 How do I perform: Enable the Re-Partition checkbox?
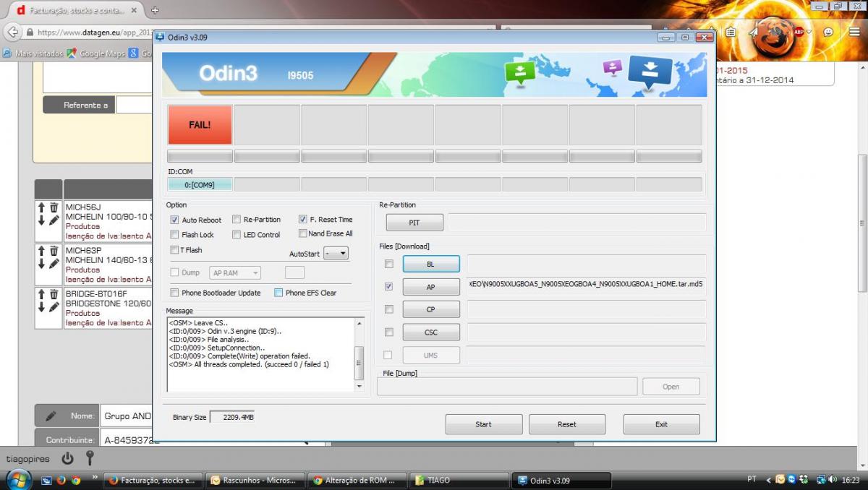point(237,219)
